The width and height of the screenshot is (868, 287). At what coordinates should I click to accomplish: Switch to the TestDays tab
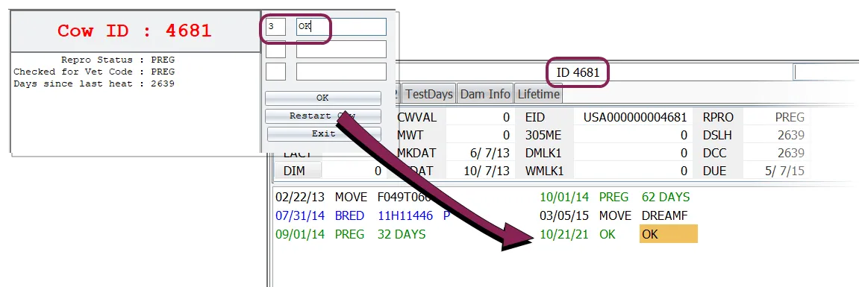tap(429, 94)
